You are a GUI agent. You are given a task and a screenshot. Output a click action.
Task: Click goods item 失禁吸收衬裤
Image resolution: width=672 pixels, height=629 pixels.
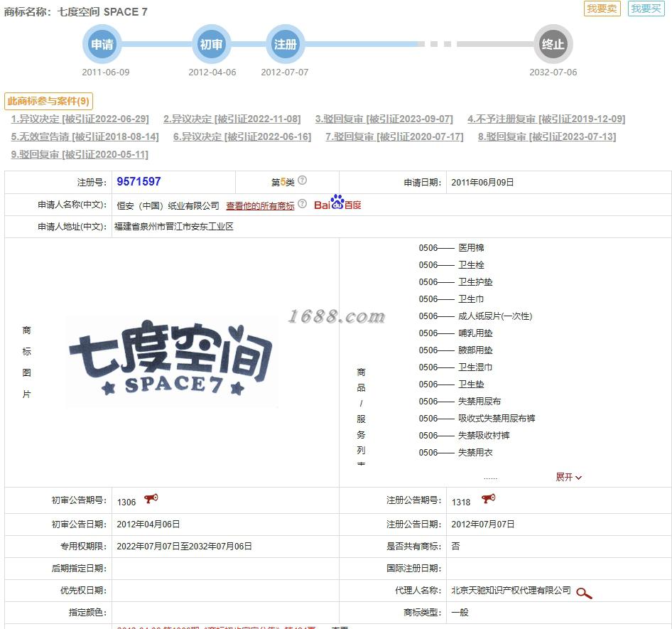coord(484,436)
